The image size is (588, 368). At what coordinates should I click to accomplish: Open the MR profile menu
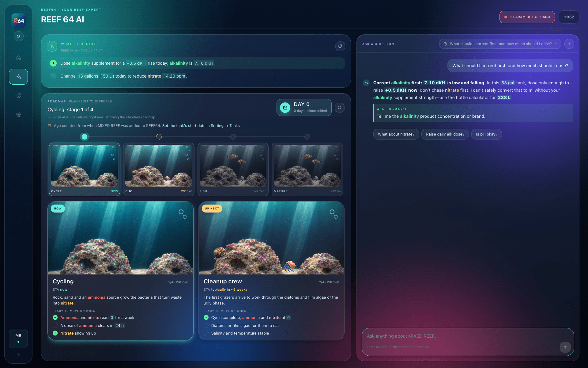[18, 339]
